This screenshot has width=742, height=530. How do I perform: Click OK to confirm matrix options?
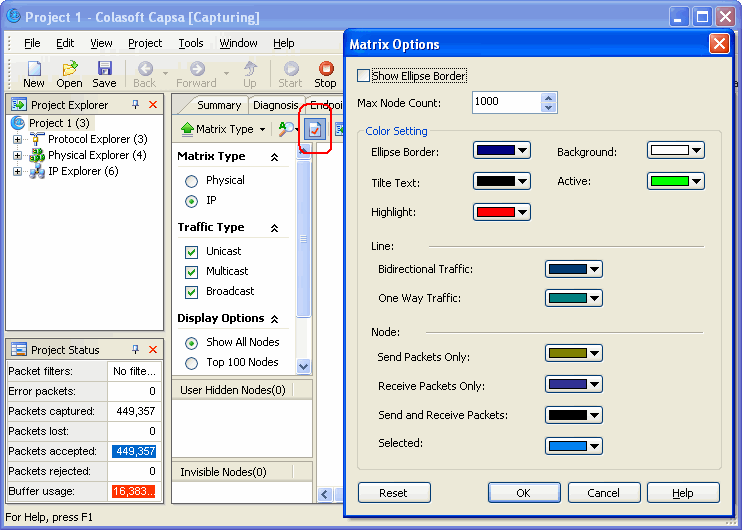pos(524,493)
